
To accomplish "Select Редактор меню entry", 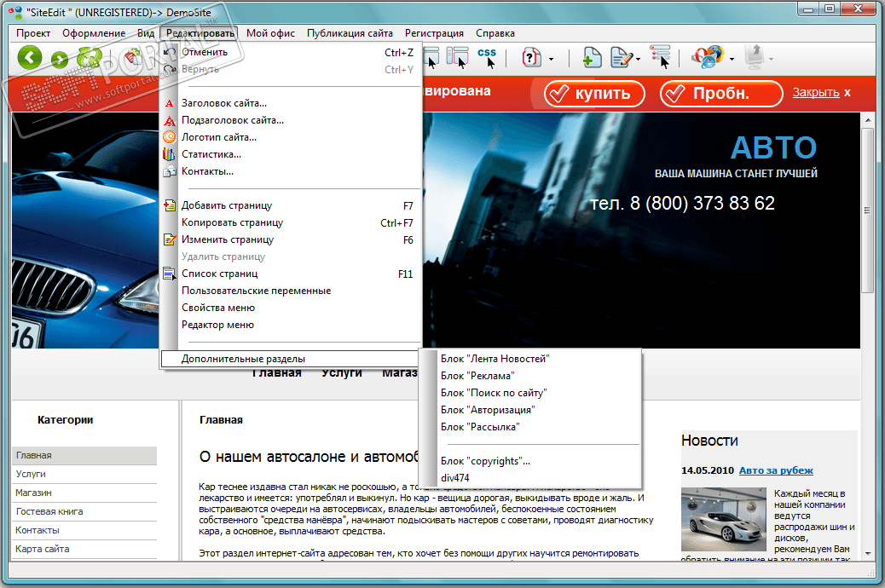I will 291,325.
